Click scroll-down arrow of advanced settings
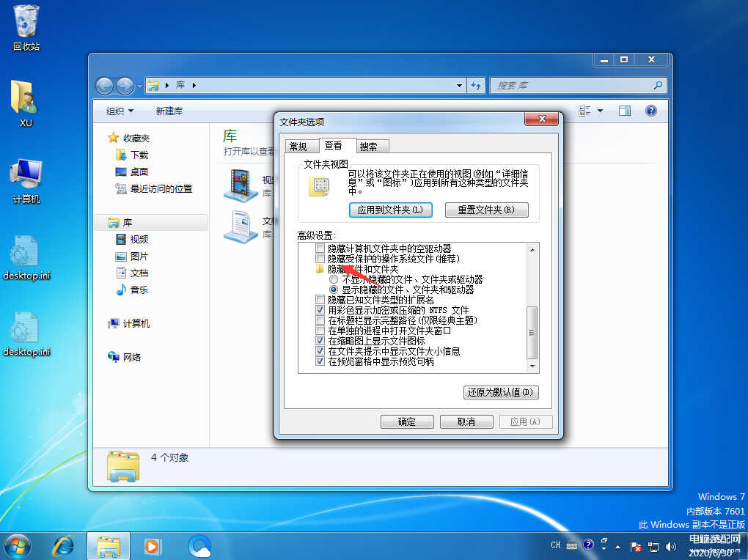This screenshot has width=748, height=560. pos(532,366)
